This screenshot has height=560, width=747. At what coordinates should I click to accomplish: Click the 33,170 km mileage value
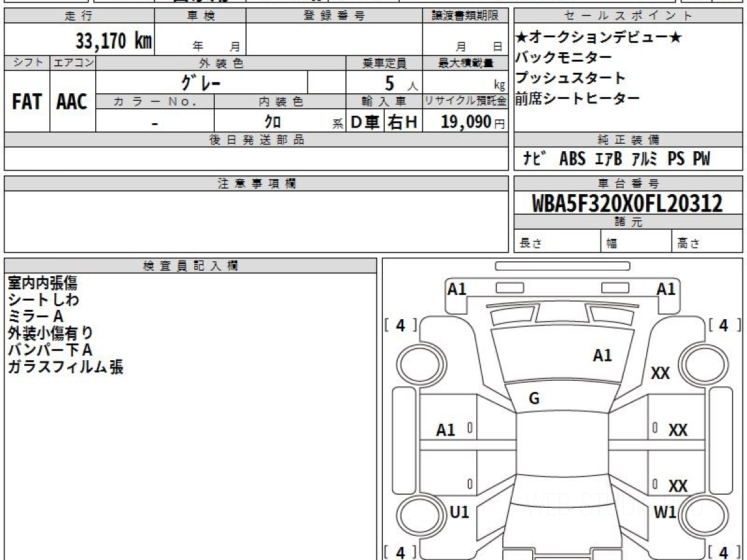(x=114, y=41)
